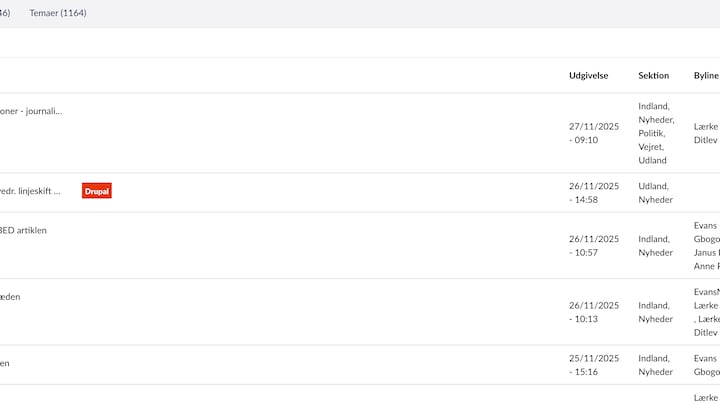720x405 pixels.
Task: Select the 26/11/2025 - 14:58 date cell
Action: coord(594,192)
